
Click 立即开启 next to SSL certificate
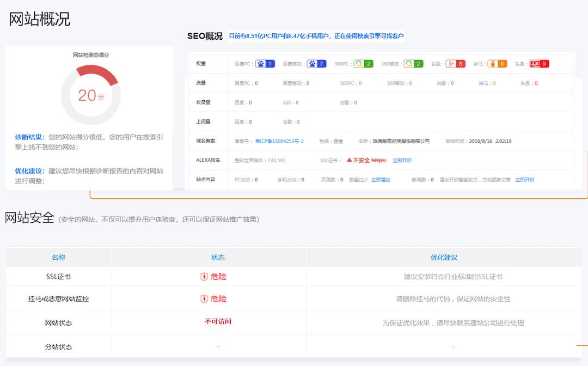point(402,161)
